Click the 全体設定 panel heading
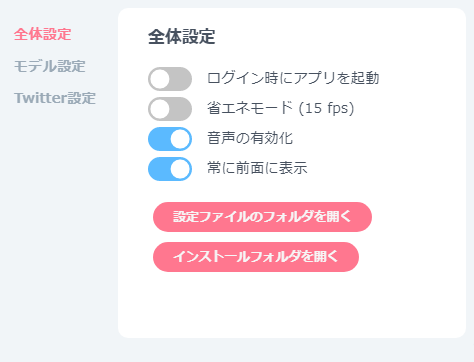This screenshot has height=362, width=474. coord(182,37)
